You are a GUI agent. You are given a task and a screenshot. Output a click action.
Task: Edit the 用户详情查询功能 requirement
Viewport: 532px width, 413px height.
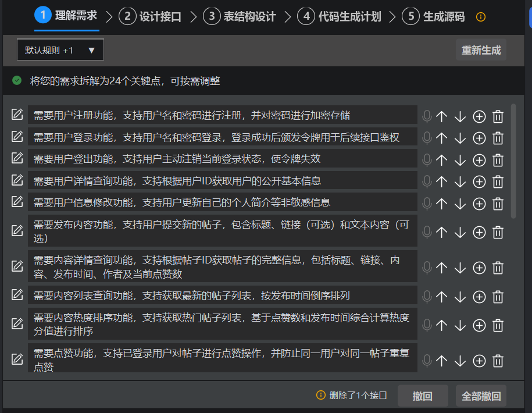[x=17, y=180]
